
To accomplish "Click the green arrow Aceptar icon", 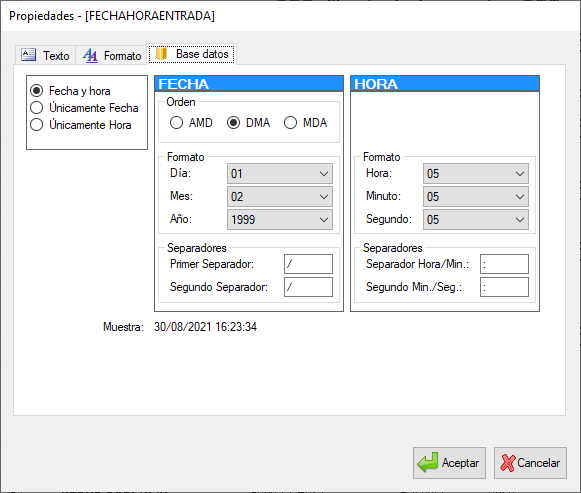I will [x=427, y=462].
